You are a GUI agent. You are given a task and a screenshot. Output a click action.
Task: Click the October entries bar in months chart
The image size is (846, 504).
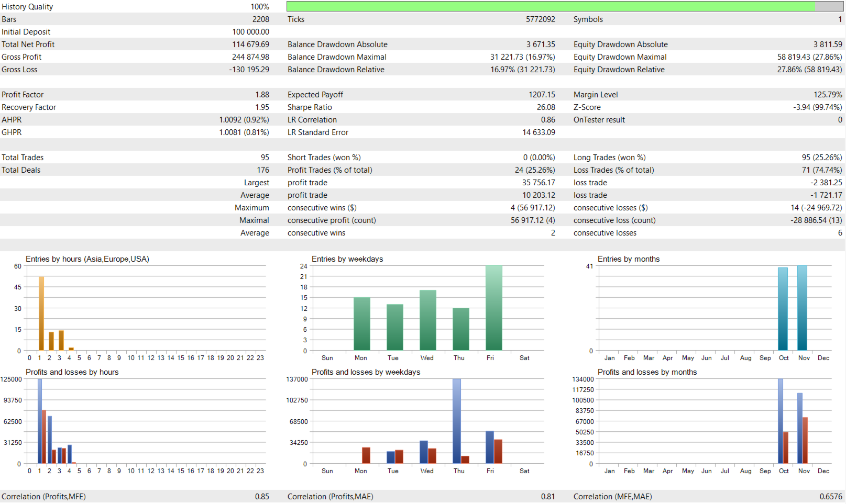click(783, 309)
